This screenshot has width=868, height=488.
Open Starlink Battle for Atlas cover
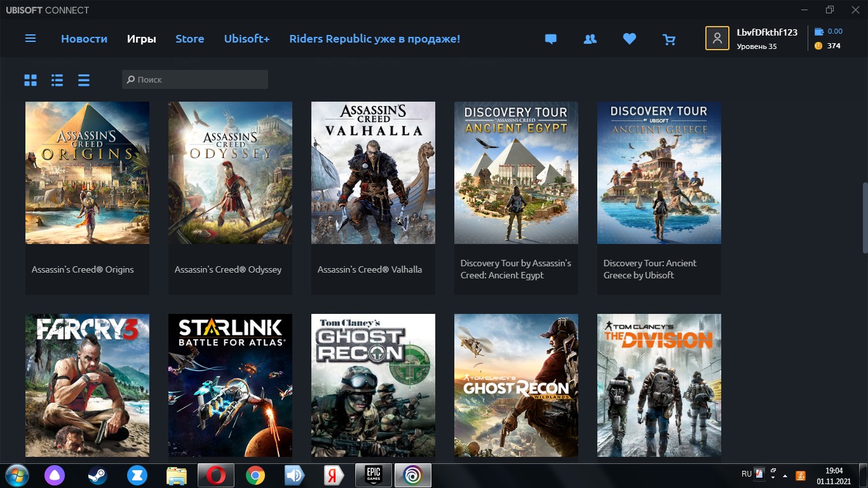tap(230, 385)
